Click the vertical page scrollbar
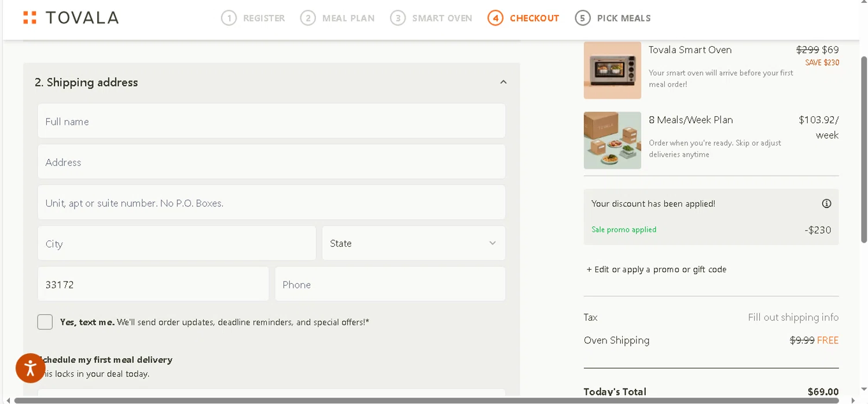Image resolution: width=868 pixels, height=404 pixels. pyautogui.click(x=864, y=149)
